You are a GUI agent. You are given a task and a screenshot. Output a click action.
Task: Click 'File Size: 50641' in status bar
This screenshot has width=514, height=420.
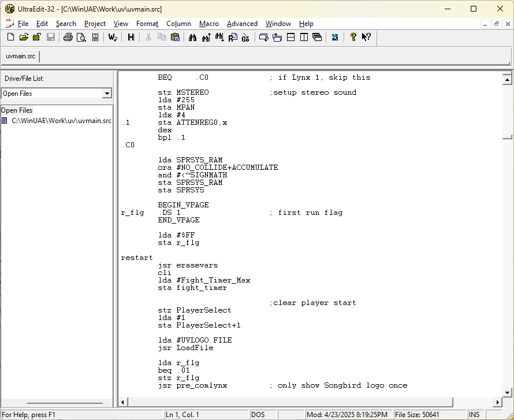pyautogui.click(x=429, y=415)
